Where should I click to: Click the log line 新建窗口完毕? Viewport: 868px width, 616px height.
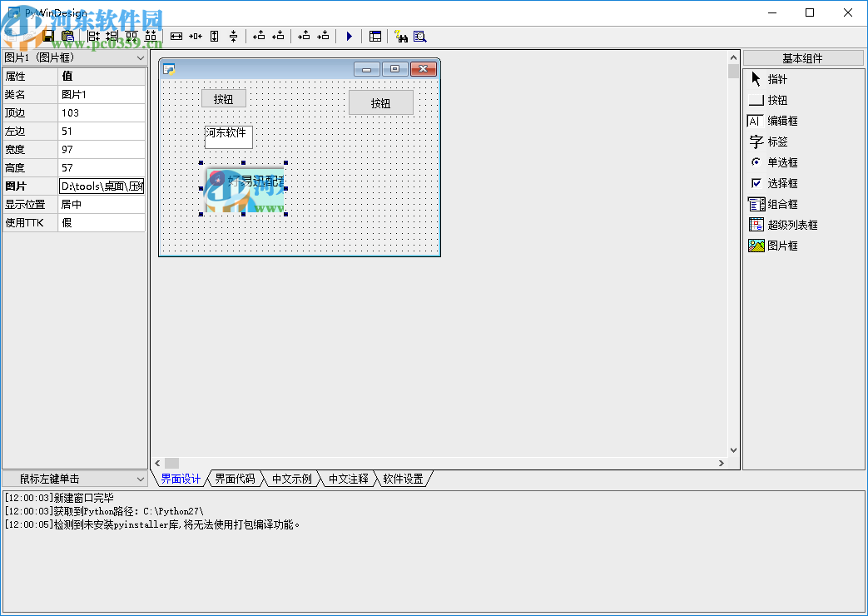[59, 498]
